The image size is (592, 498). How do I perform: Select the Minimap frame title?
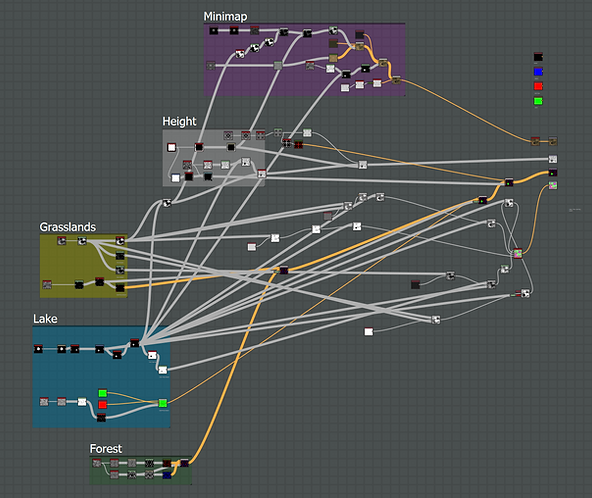point(225,16)
